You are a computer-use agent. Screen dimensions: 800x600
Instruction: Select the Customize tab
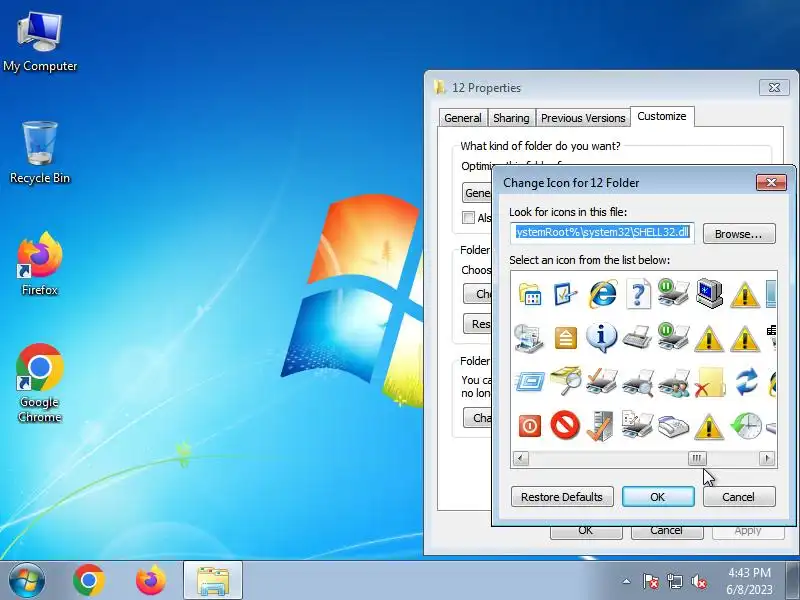[662, 116]
